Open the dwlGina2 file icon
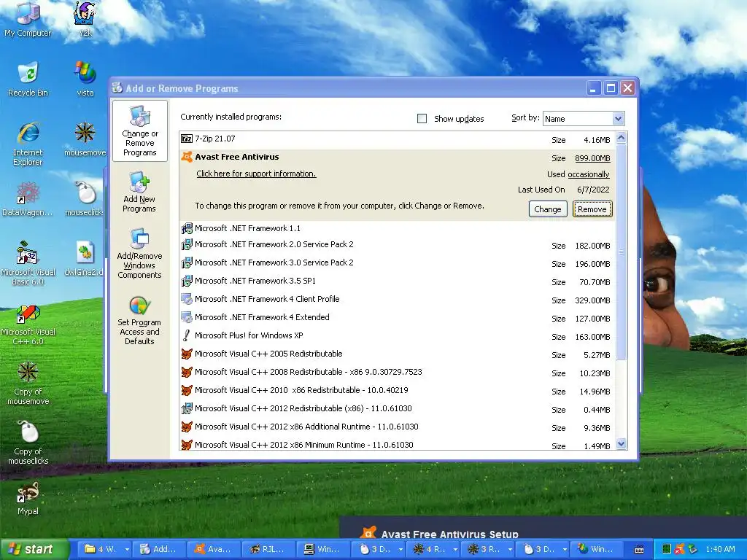This screenshot has width=747, height=560. 85,259
